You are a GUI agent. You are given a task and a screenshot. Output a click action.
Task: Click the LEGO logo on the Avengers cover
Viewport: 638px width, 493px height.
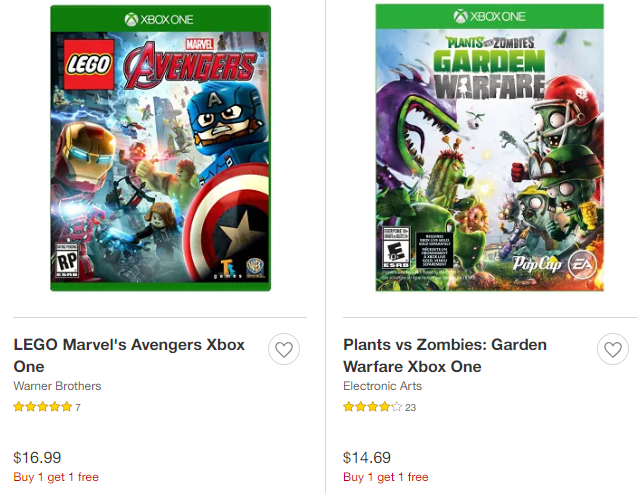(89, 67)
